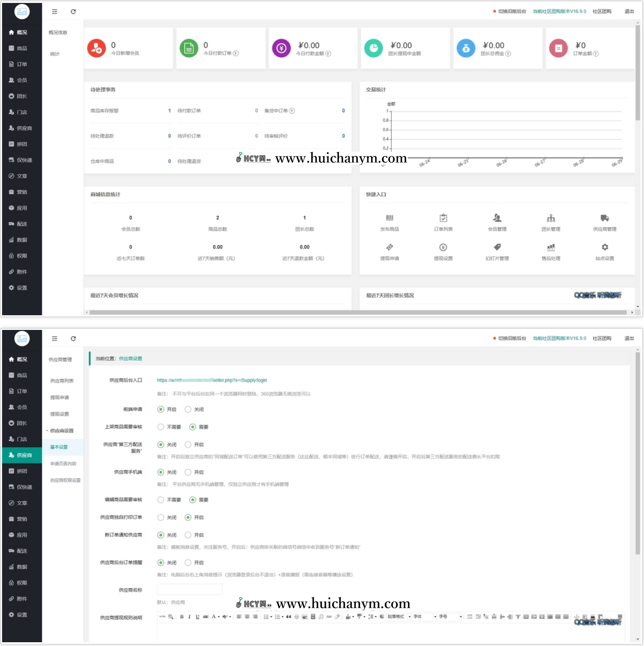The width and height of the screenshot is (644, 646).
Task: Open the 字体 font dropdown in the editor
Action: click(x=424, y=617)
